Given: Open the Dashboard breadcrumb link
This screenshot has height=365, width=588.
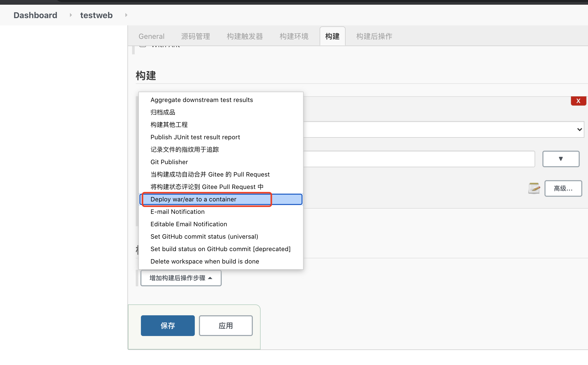Looking at the screenshot, I should click(35, 15).
